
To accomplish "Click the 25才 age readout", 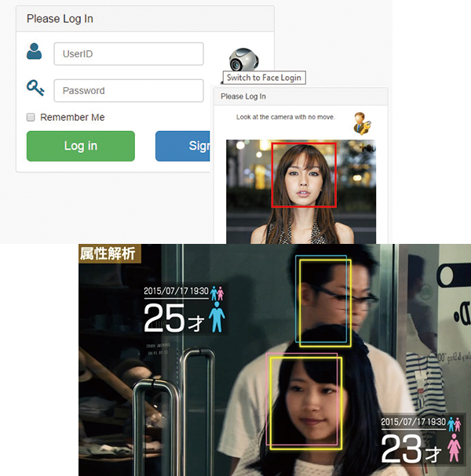I will pyautogui.click(x=173, y=319).
